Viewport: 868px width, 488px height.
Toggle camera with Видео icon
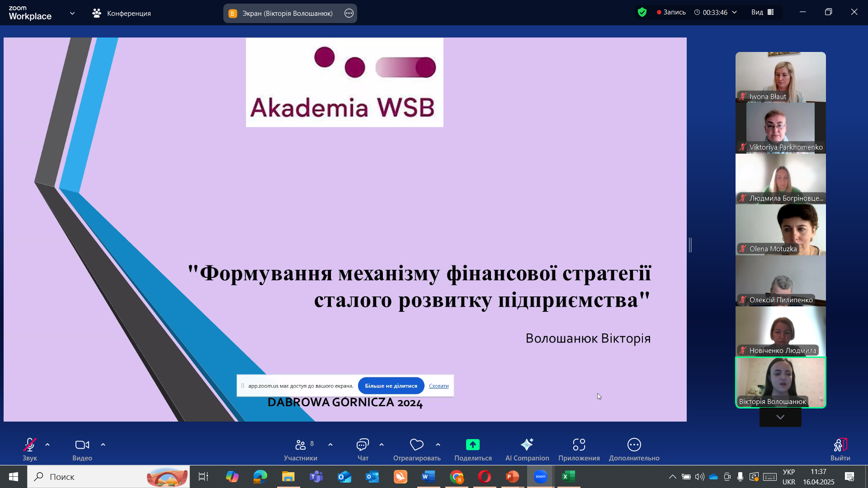pos(82,445)
